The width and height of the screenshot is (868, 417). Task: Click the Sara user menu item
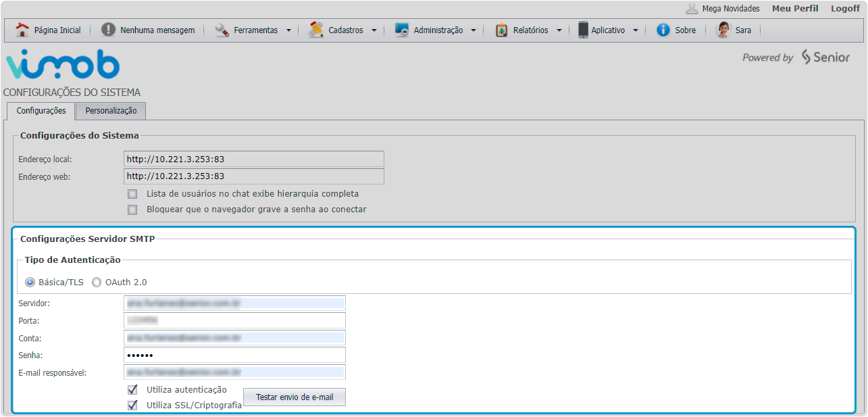pos(734,30)
